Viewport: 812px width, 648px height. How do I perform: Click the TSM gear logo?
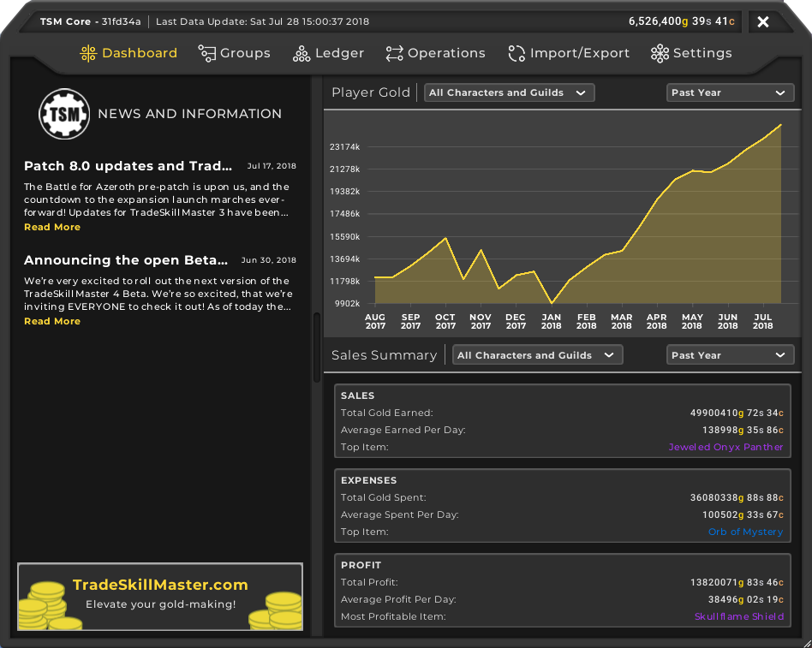pos(64,114)
